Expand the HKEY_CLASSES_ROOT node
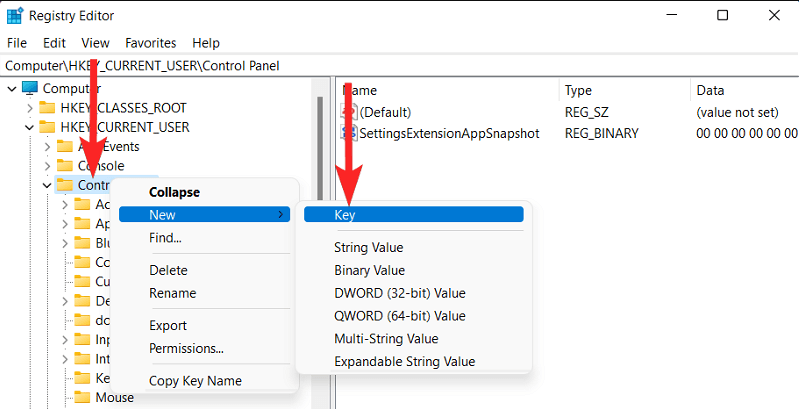The height and width of the screenshot is (409, 799). (x=28, y=108)
